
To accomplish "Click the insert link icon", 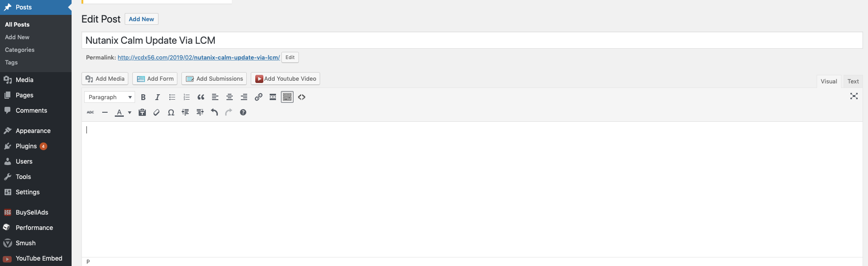I will click(x=258, y=97).
